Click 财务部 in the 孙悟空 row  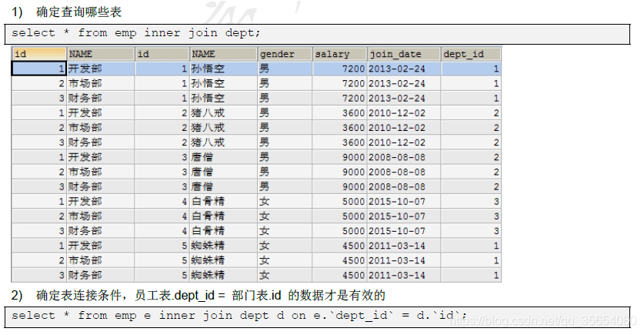(x=85, y=99)
